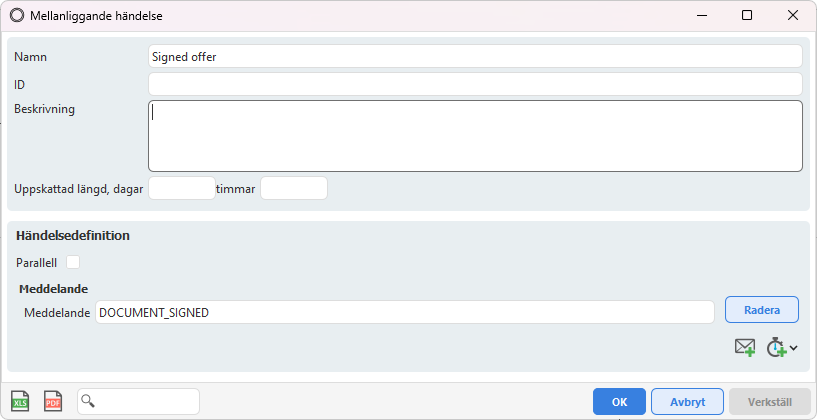
Task: Click the search box with the magnifier icon
Action: (139, 401)
